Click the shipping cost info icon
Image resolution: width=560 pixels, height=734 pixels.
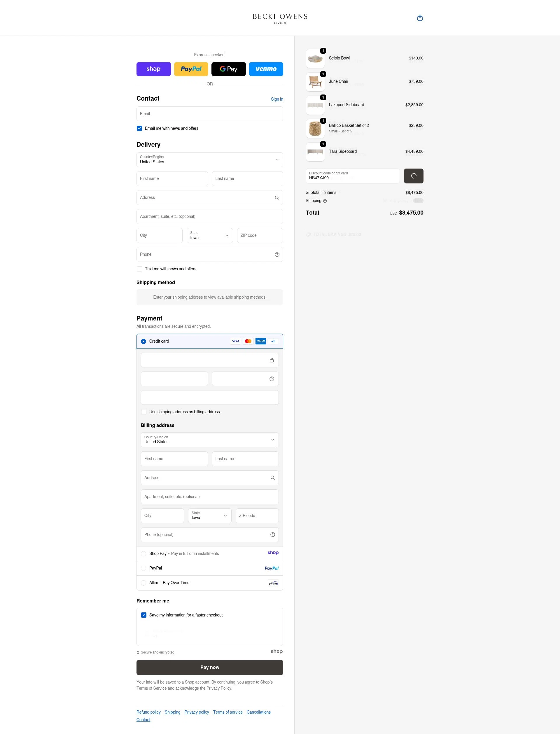(325, 201)
